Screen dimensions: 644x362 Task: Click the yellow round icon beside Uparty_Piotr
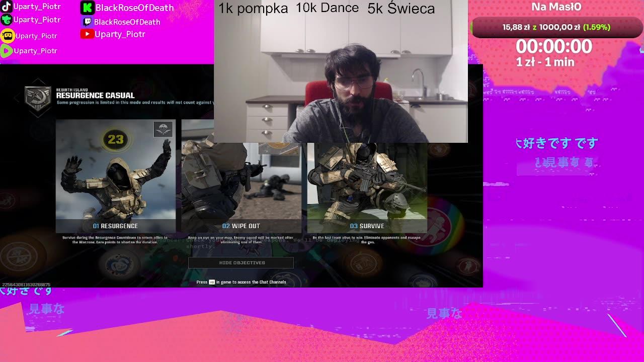coord(7,36)
